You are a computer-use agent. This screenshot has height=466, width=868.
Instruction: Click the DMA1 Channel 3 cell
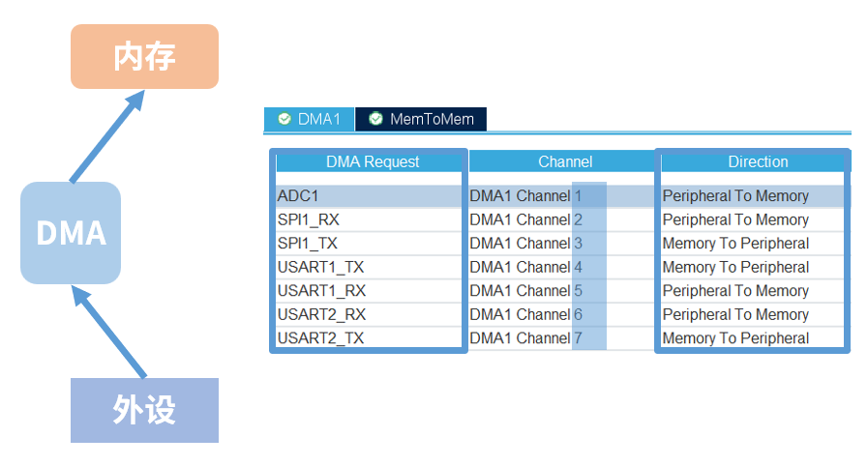tap(562, 244)
